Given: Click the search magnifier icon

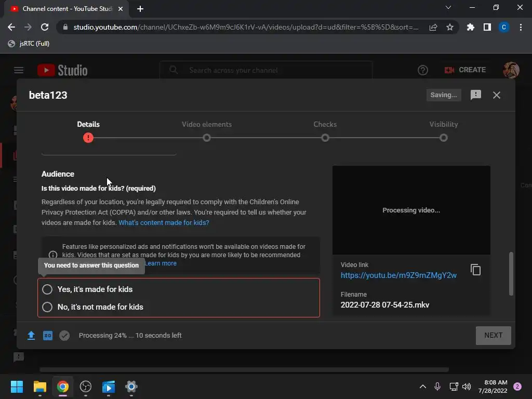Looking at the screenshot, I should (x=174, y=70).
